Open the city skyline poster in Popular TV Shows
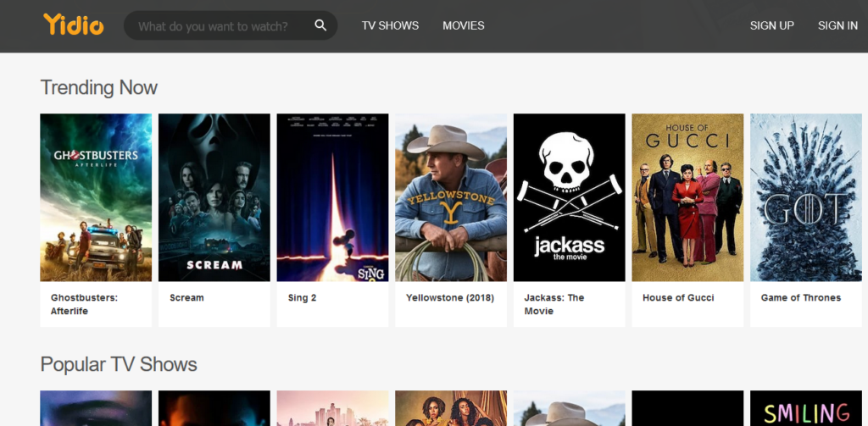868x426 pixels. tap(332, 408)
